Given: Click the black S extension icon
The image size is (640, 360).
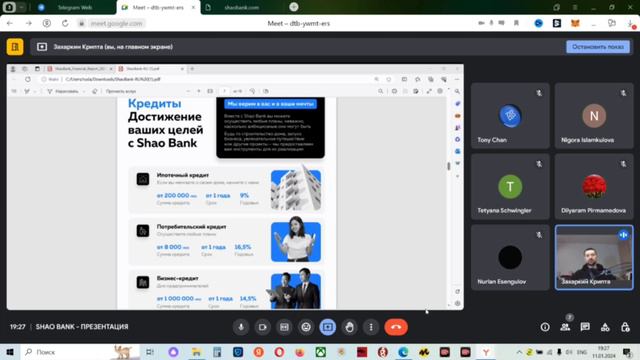Looking at the screenshot, I should click(x=557, y=23).
